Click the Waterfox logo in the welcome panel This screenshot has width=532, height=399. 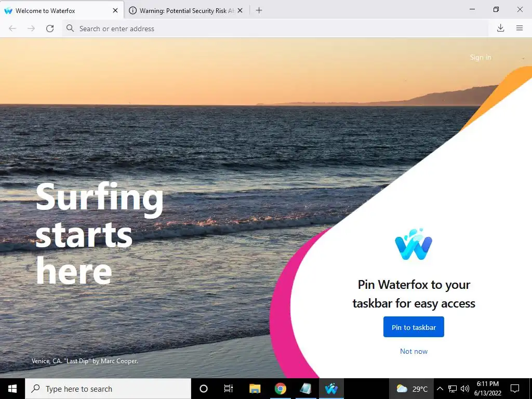click(x=414, y=244)
